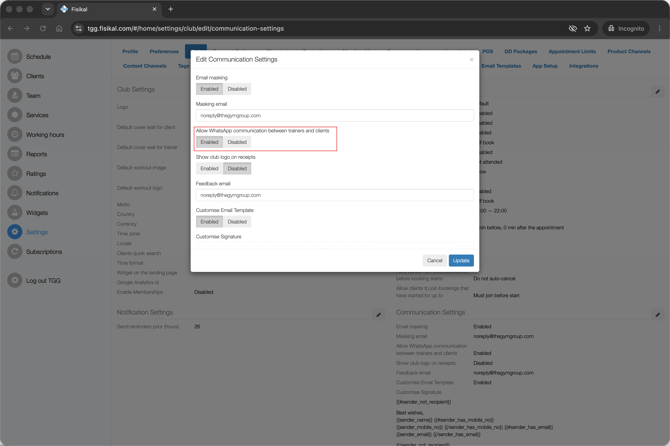The image size is (670, 446).
Task: Set Email masking to Enabled
Action: (x=209, y=89)
